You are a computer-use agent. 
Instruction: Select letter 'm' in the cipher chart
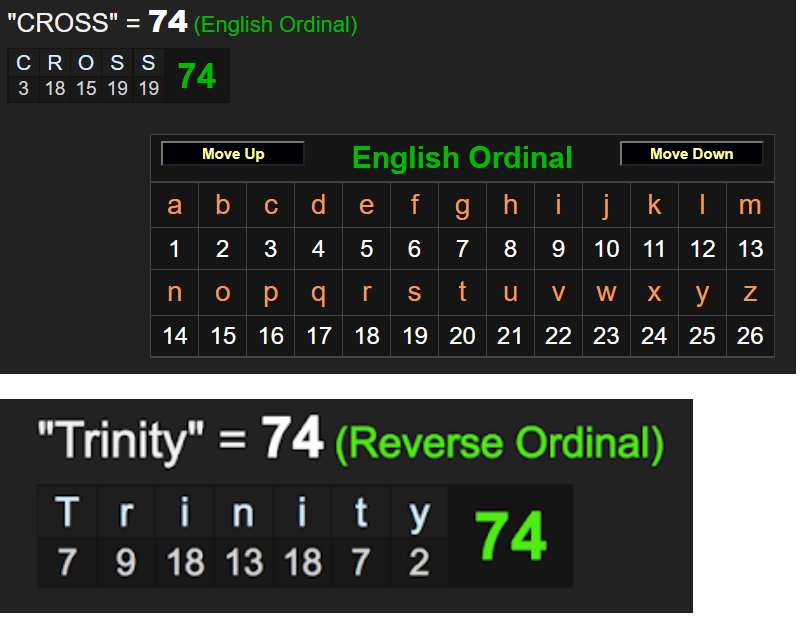[750, 205]
